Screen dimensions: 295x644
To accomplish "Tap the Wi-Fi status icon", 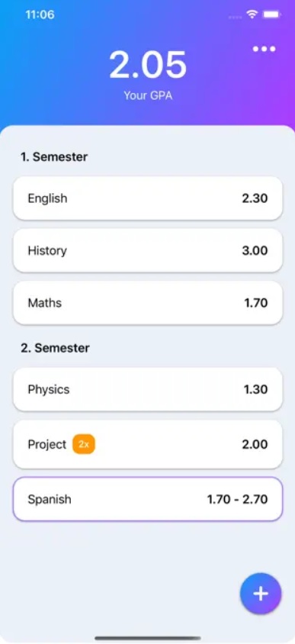I will (252, 14).
